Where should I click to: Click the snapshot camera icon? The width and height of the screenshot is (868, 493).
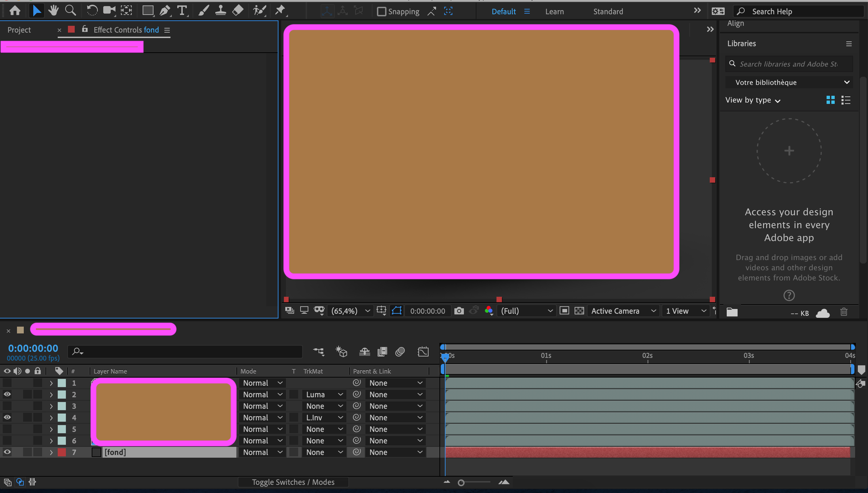[459, 311]
